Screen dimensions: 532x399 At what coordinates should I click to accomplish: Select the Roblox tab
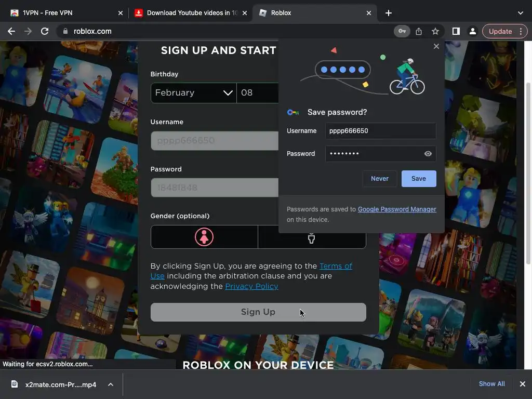tap(314, 13)
